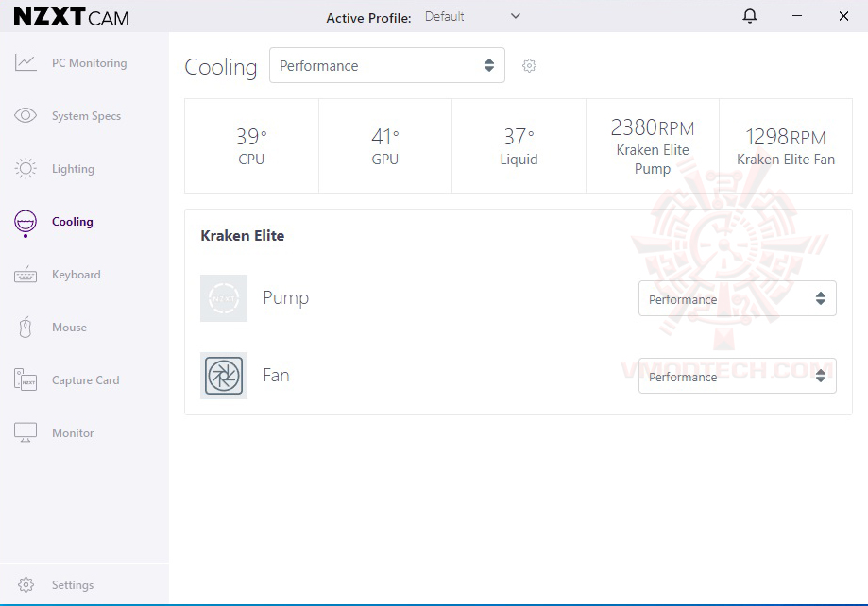868x606 pixels.
Task: Click the Monitor display icon
Action: click(x=26, y=432)
